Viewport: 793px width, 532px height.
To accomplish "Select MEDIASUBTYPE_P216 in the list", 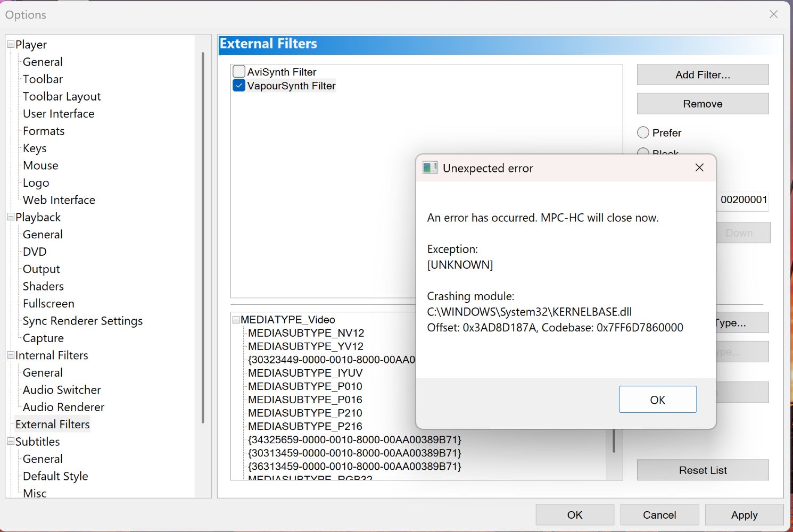I will click(x=305, y=426).
